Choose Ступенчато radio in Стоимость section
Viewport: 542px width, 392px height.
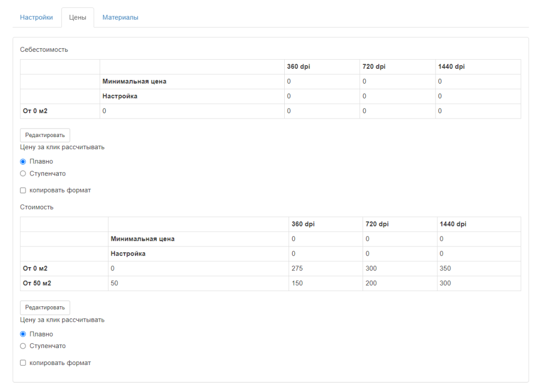point(23,346)
